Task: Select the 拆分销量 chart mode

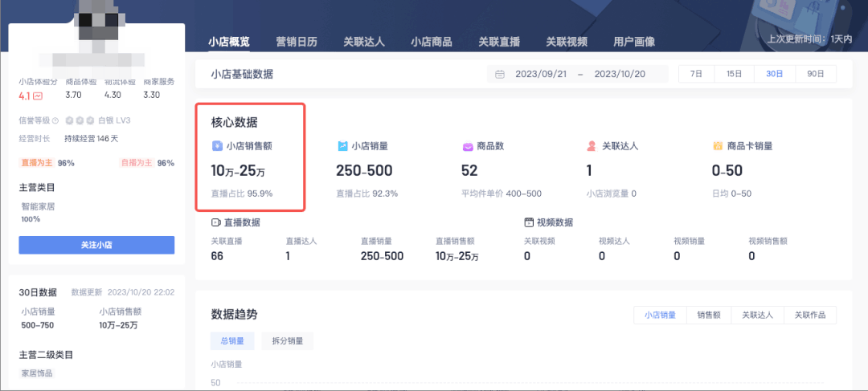Action: 288,341
